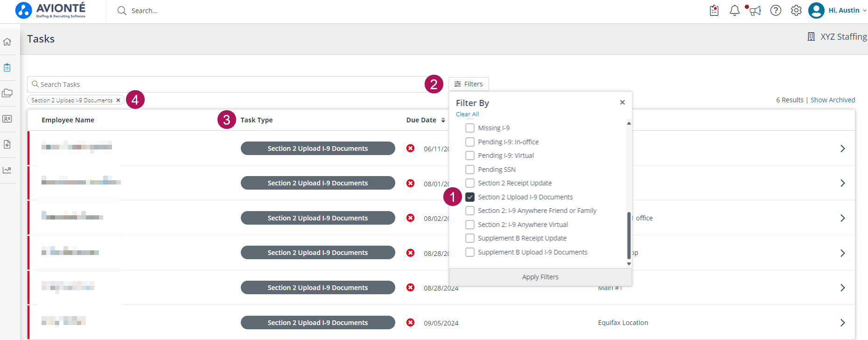Click overdue red X icon for 06/11 task

(x=410, y=148)
